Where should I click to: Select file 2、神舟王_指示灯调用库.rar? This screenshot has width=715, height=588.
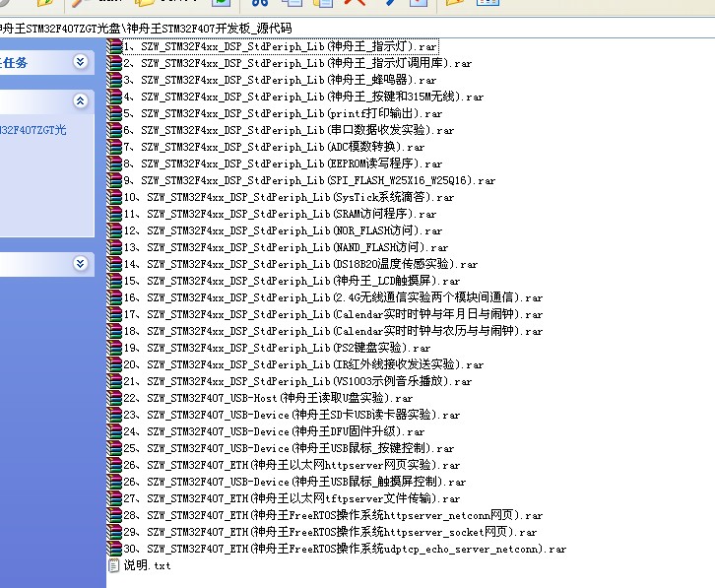(297, 63)
